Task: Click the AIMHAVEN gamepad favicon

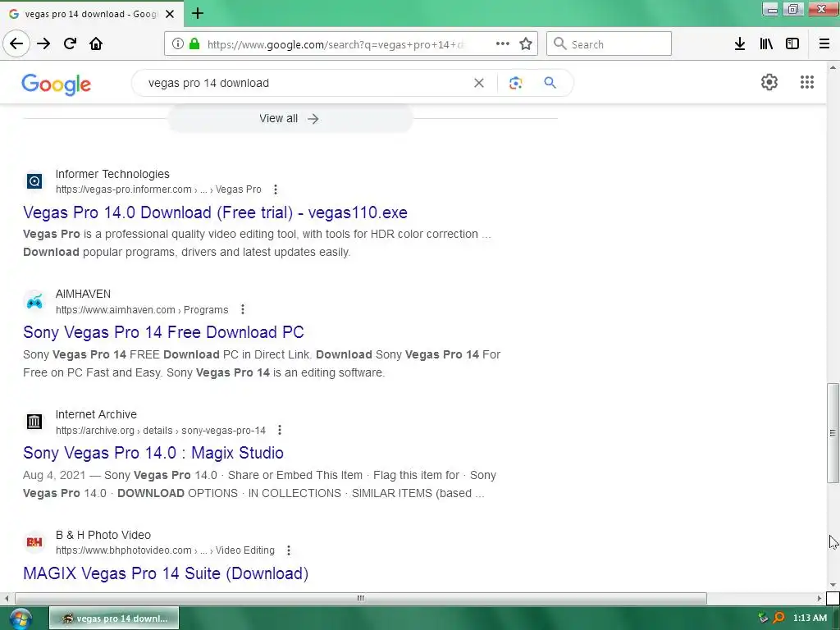Action: 34,302
